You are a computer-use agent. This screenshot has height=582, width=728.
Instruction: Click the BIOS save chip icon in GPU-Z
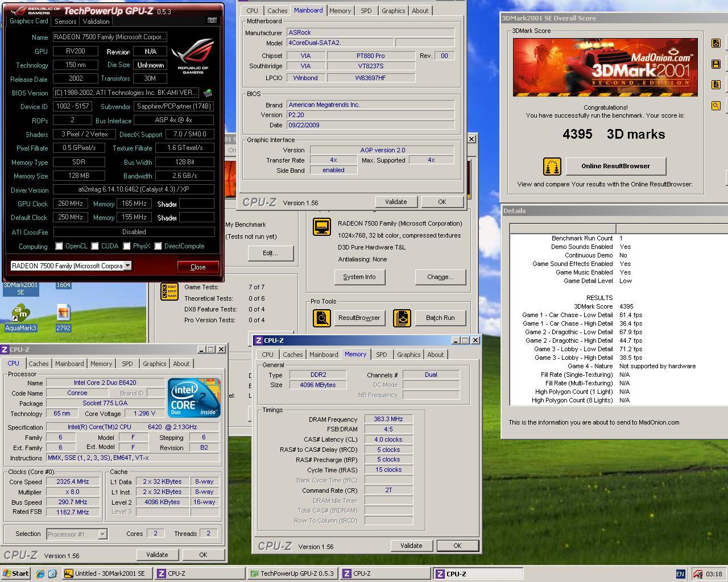(208, 93)
